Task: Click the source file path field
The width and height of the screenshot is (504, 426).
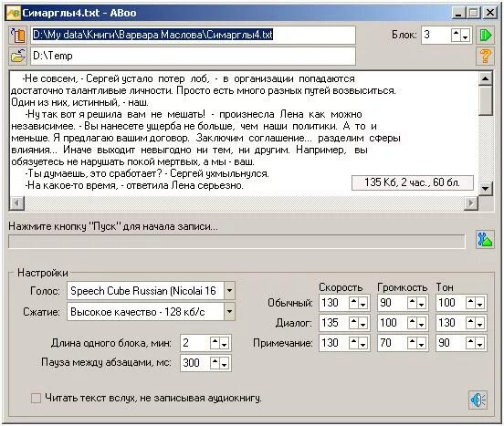Action: (194, 35)
